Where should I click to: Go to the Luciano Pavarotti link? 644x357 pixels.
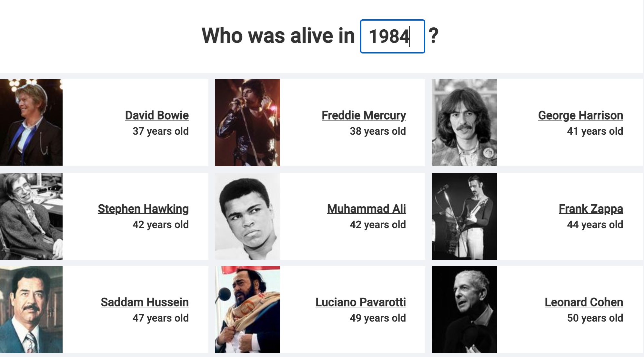[360, 302]
